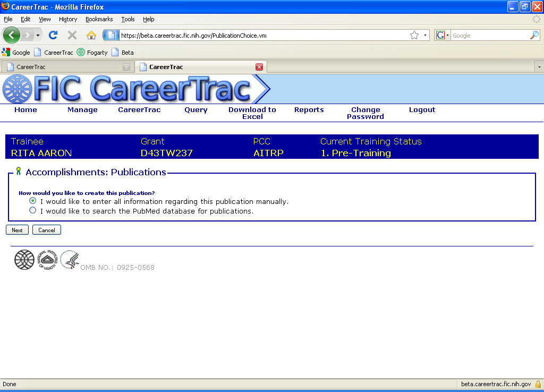This screenshot has width=544, height=392.
Task: Open the Help menu
Action: tap(149, 19)
